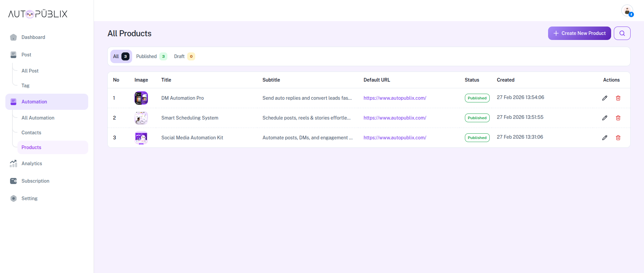The image size is (644, 273).
Task: Click the Analytics chart icon
Action: (x=13, y=164)
